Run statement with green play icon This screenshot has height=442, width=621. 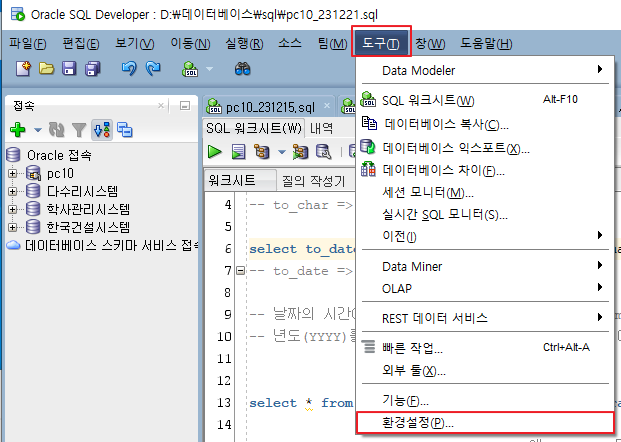pyautogui.click(x=214, y=152)
